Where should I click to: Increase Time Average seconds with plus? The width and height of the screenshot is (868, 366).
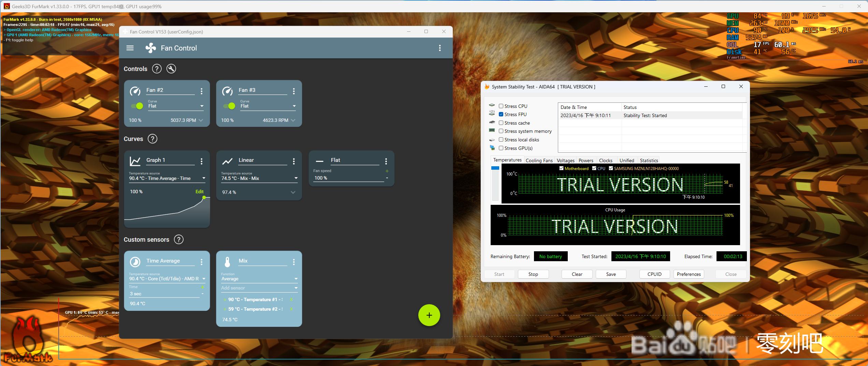pyautogui.click(x=202, y=287)
